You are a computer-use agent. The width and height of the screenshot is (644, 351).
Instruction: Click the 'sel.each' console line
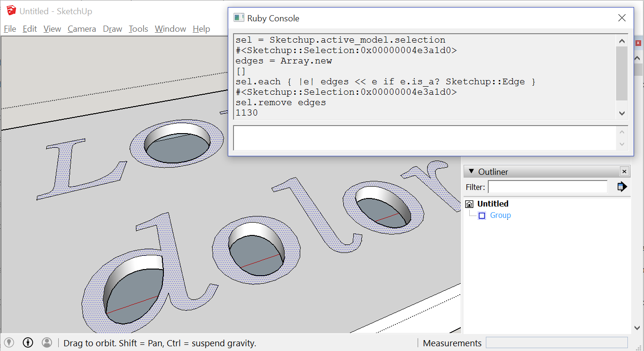[385, 81]
